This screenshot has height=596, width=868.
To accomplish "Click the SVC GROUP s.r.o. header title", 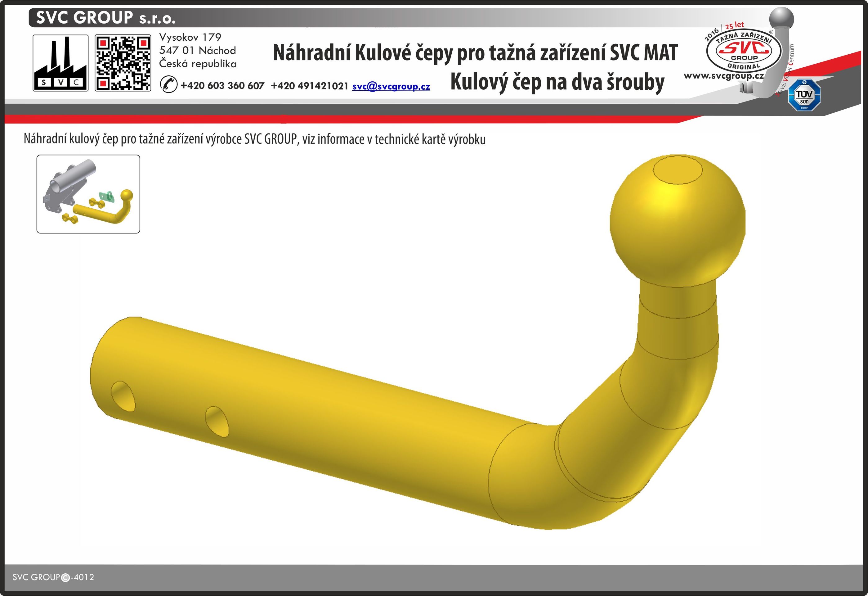I will (x=106, y=18).
